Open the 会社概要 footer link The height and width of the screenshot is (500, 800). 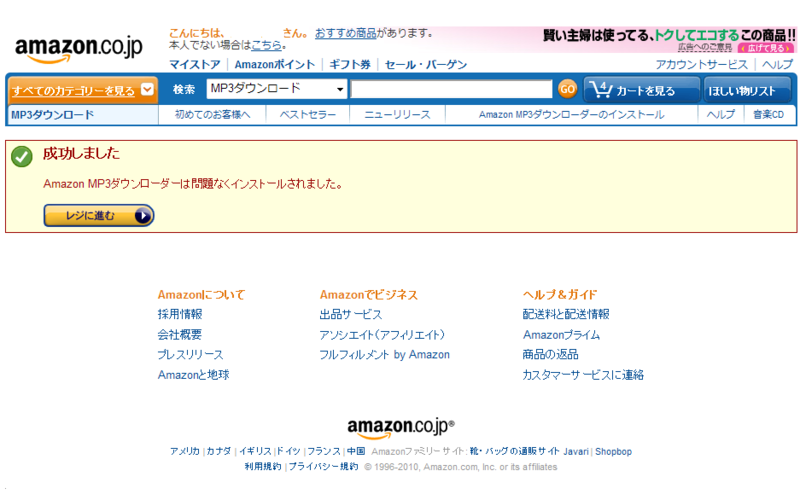coord(180,335)
